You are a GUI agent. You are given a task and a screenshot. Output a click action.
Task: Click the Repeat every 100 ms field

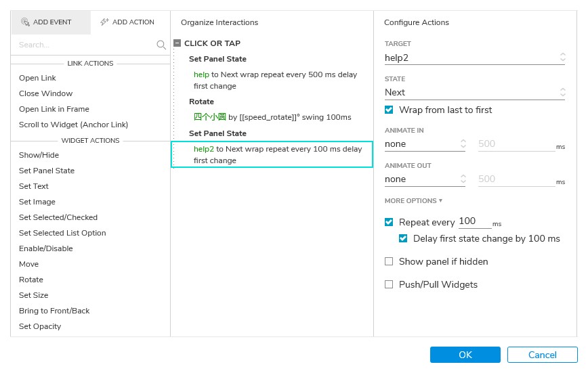[x=475, y=221]
